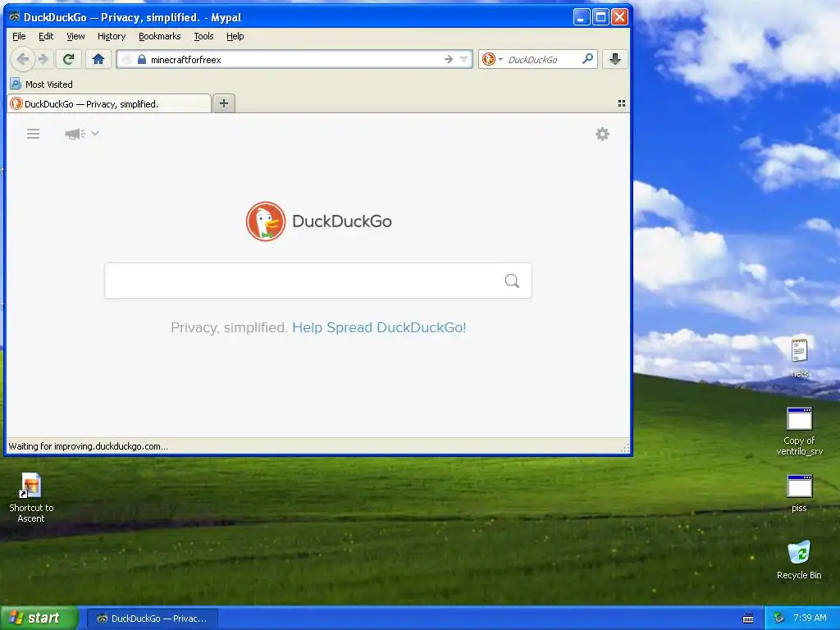Open a new tab with the plus button
The image size is (840, 630).
(x=224, y=103)
